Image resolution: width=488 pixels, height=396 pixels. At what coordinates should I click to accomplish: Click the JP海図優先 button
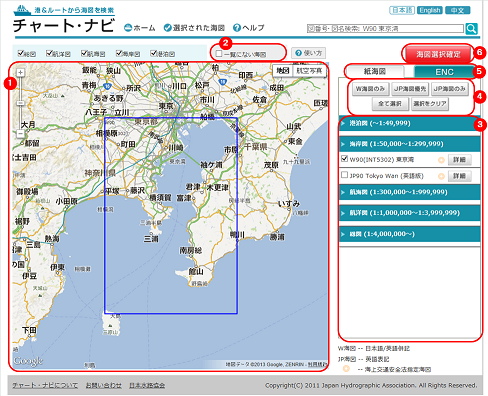pos(410,89)
